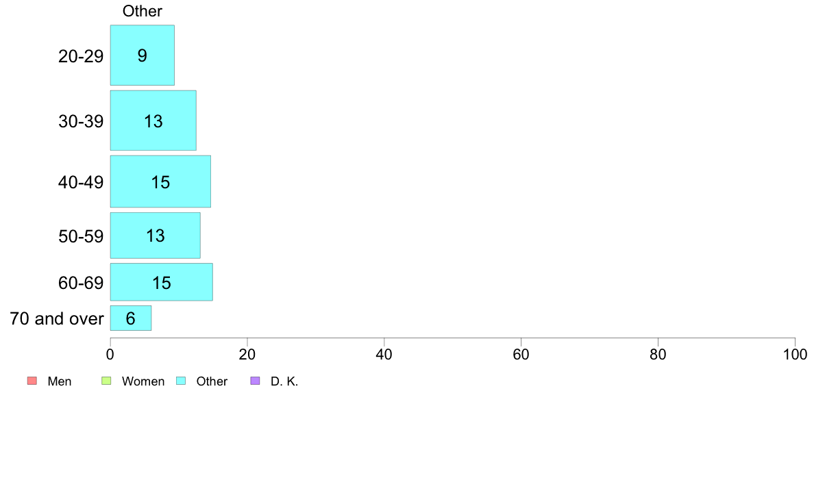Select the 20-29 bar showing 9
This screenshot has height=504, width=814.
coord(143,55)
